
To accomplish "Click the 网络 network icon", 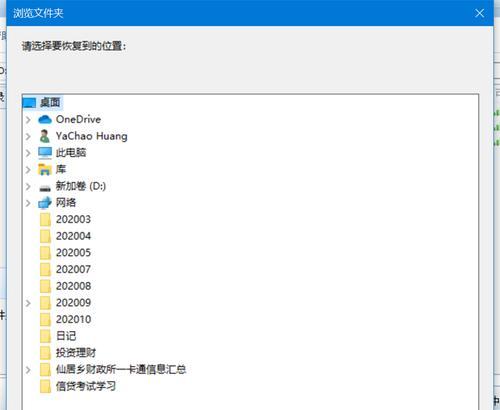I will coord(45,203).
